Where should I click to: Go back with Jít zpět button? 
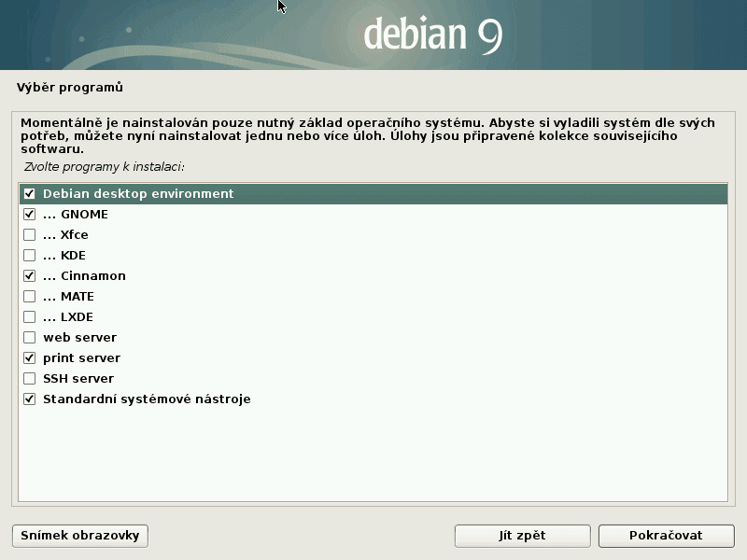(x=523, y=536)
